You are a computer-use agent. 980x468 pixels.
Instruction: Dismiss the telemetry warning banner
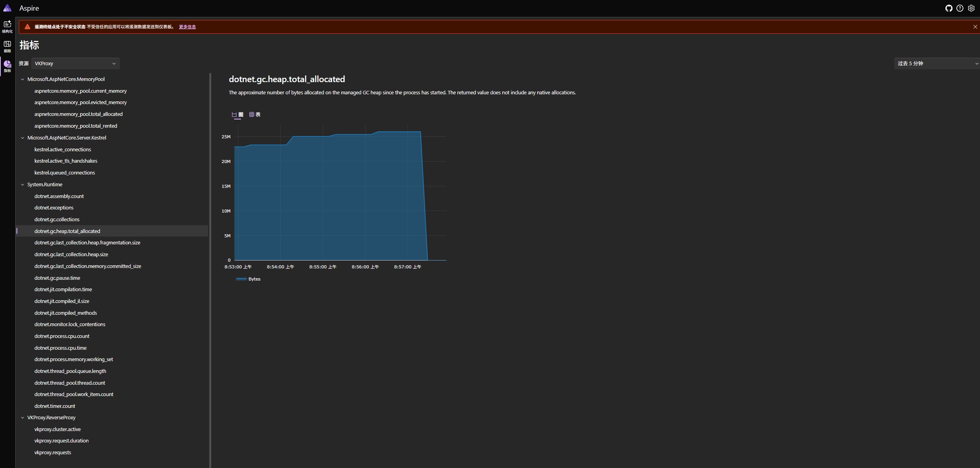975,27
